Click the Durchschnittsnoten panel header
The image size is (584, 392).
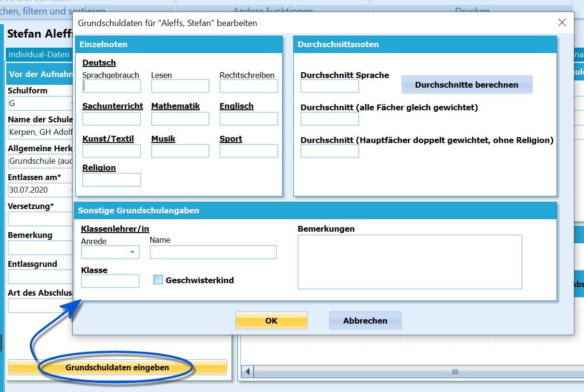pyautogui.click(x=425, y=44)
